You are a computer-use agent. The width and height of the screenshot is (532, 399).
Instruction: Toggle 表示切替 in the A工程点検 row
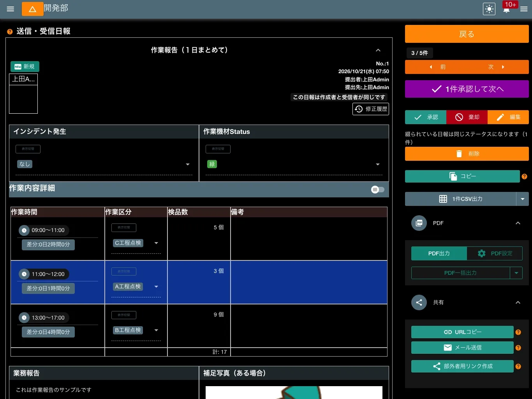point(124,271)
